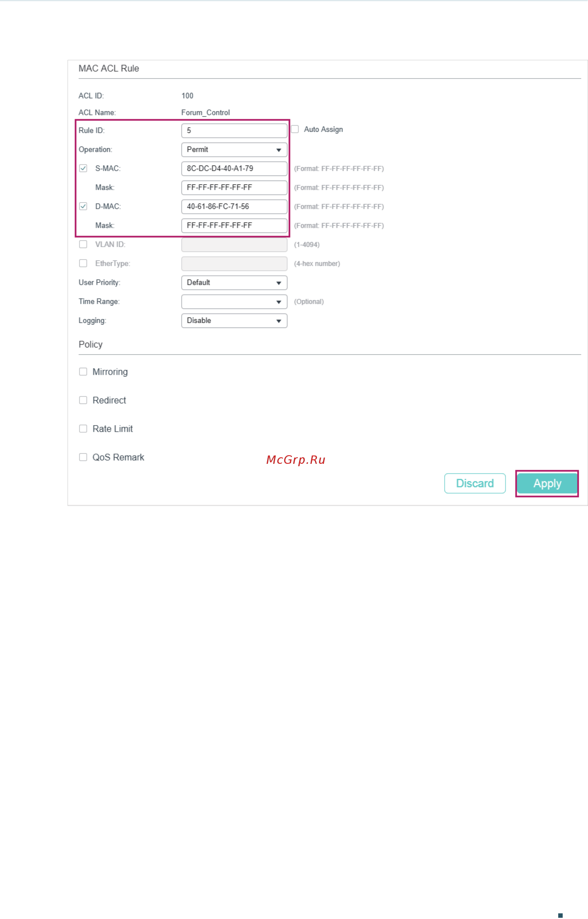Open the Operation dropdown showing Permit
Viewport: 588px width, 919px height.
click(x=234, y=150)
